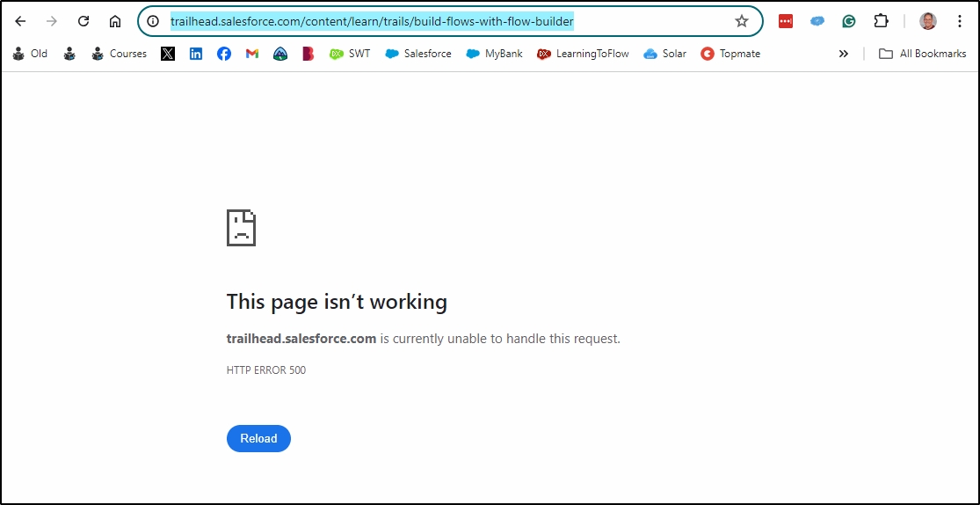Open the red LastPass extension icon

pos(786,21)
